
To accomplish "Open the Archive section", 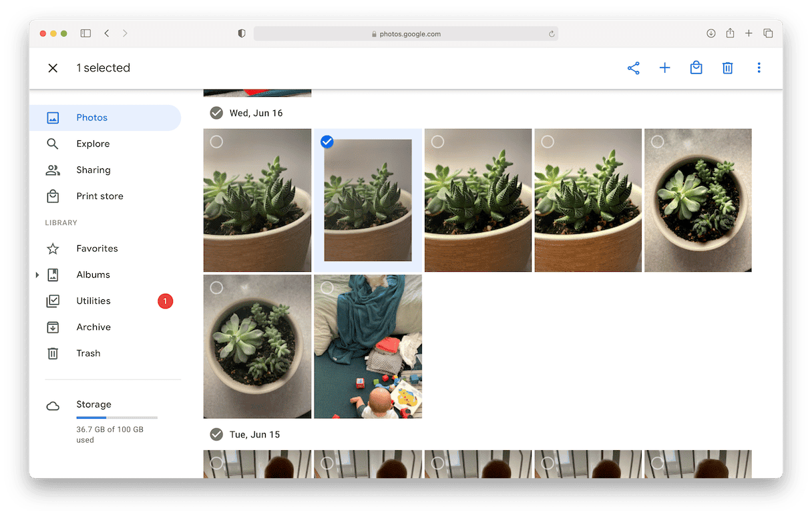I will (x=93, y=327).
